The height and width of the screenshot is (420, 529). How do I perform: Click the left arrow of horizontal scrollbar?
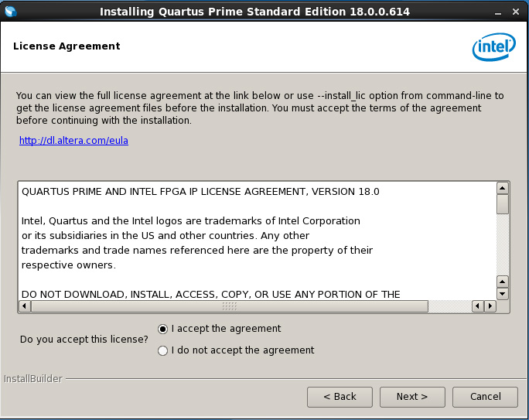24,306
